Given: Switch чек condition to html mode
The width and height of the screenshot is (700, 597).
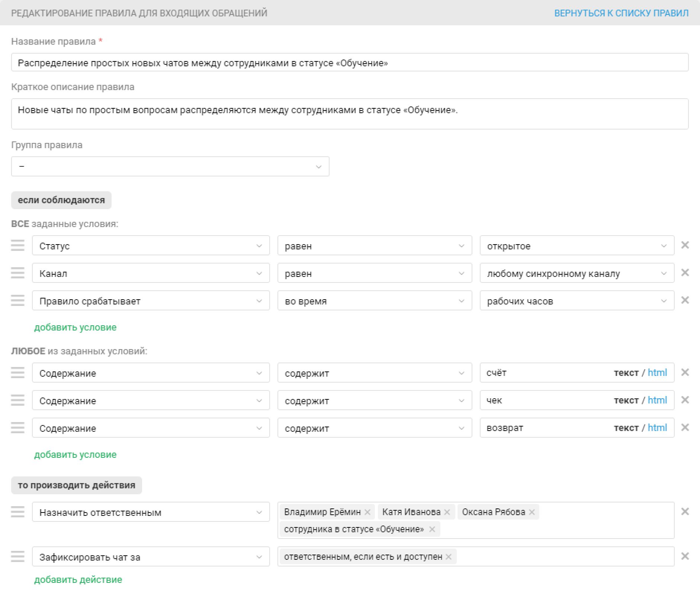Looking at the screenshot, I should pos(657,400).
